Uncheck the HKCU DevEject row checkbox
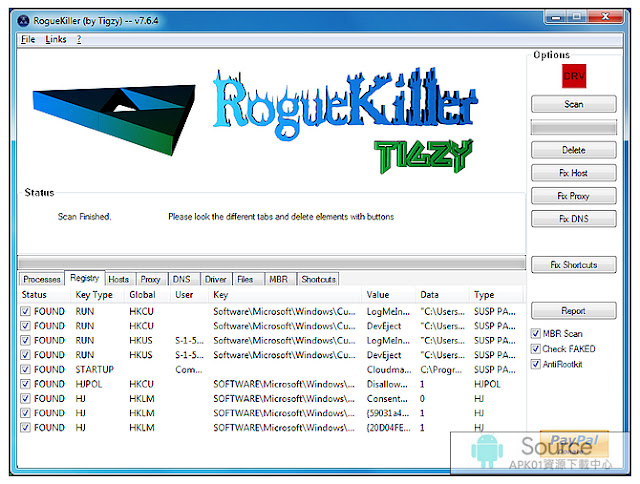Screen dimensions: 640x484 pyautogui.click(x=25, y=326)
